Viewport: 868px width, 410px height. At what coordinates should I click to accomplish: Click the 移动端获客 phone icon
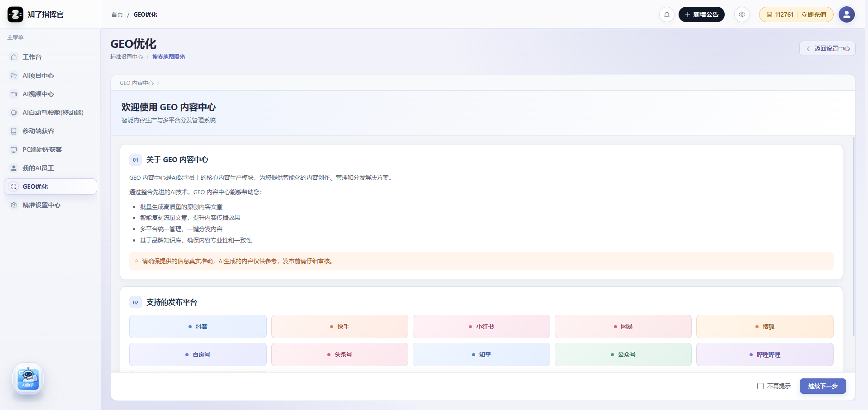click(14, 131)
